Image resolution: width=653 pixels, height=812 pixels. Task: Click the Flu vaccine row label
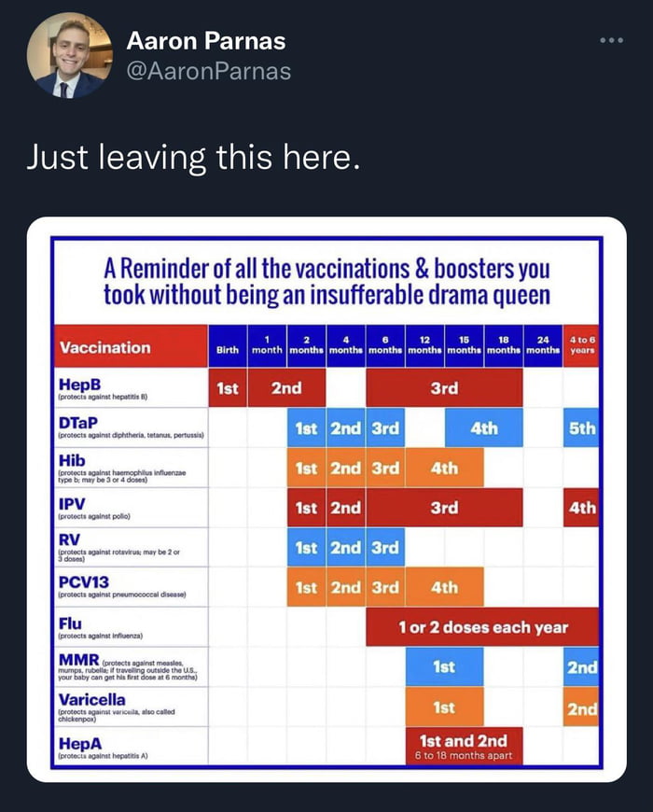[70, 623]
